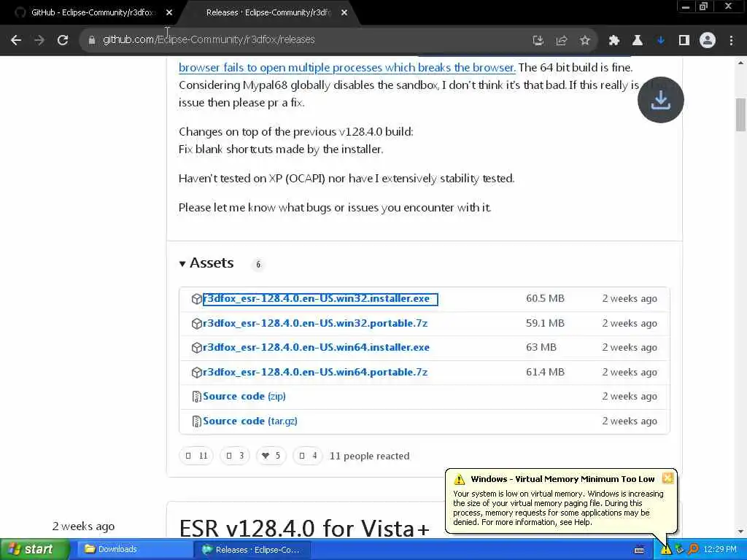Close the Virtual Memory warning balloon
This screenshot has width=747, height=560.
coord(667,478)
